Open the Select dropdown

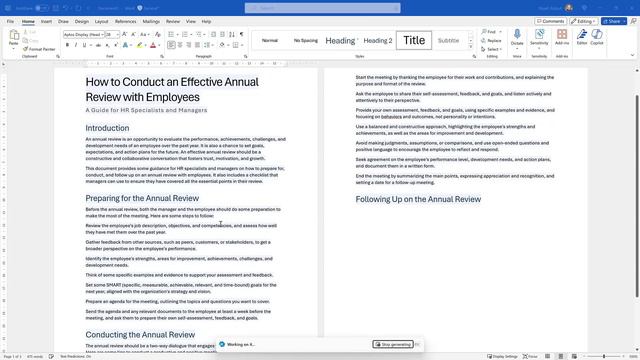491,49
